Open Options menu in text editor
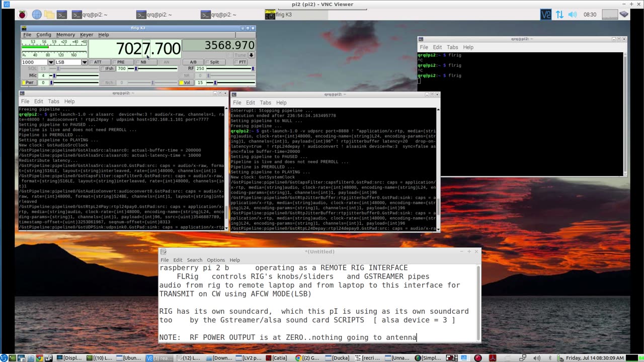The height and width of the screenshot is (362, 644). pyautogui.click(x=216, y=260)
